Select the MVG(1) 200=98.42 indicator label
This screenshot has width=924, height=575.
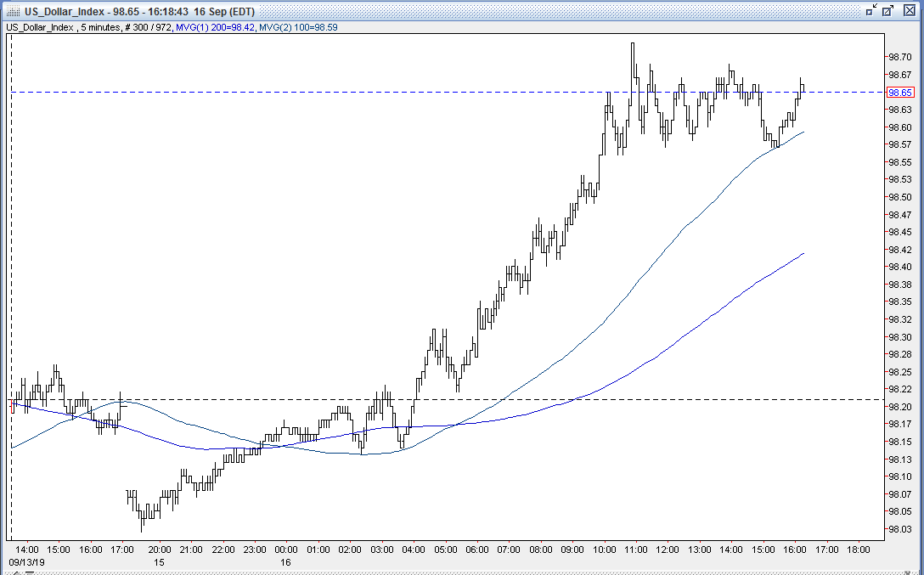click(x=215, y=27)
